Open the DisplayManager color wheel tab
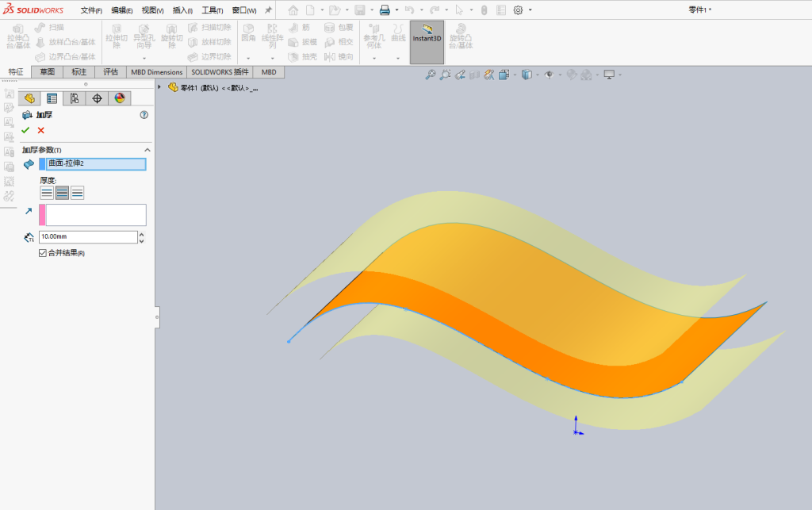The width and height of the screenshot is (812, 510). pos(120,98)
